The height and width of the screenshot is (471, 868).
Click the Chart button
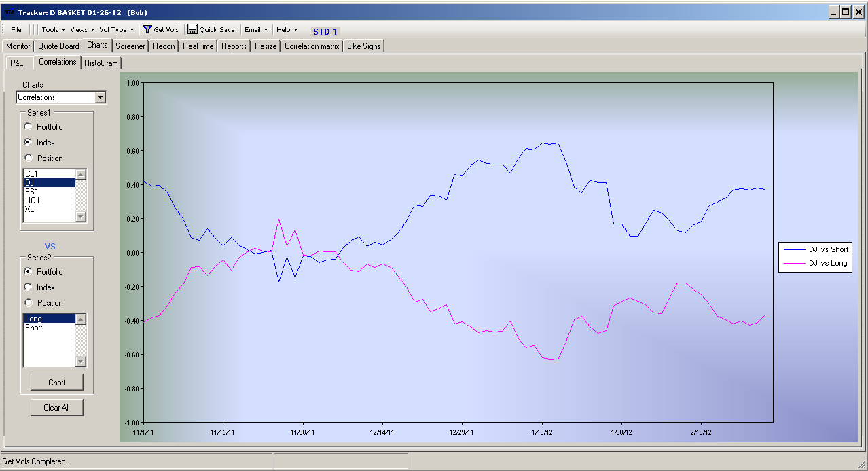[x=57, y=382]
